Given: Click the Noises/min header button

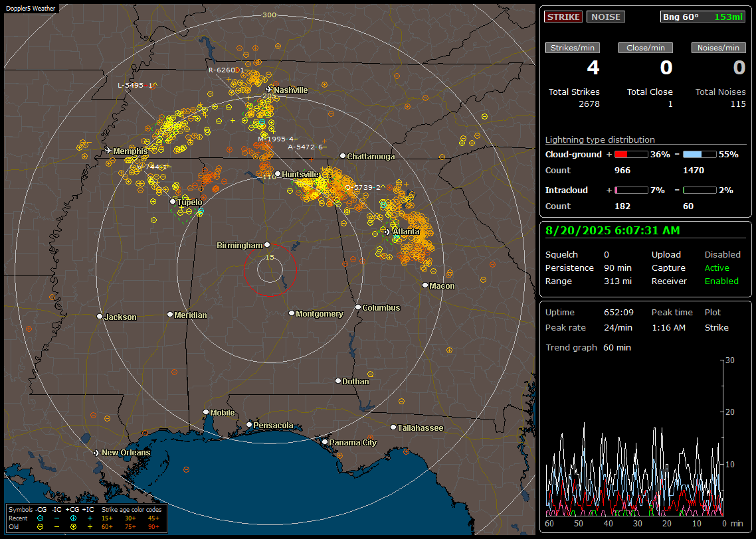Looking at the screenshot, I should coord(718,48).
